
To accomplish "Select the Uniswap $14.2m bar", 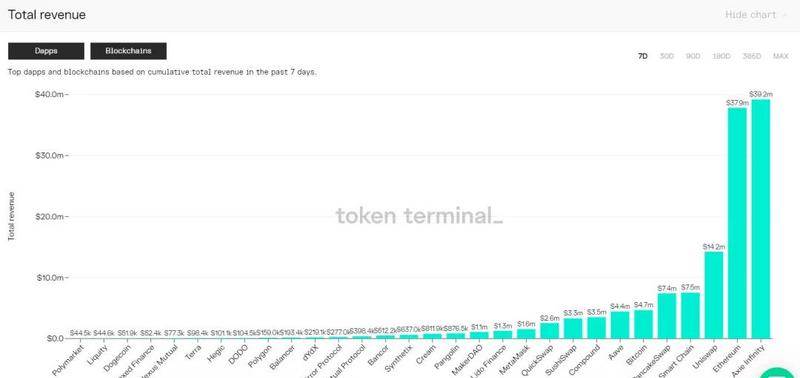I will [x=714, y=295].
